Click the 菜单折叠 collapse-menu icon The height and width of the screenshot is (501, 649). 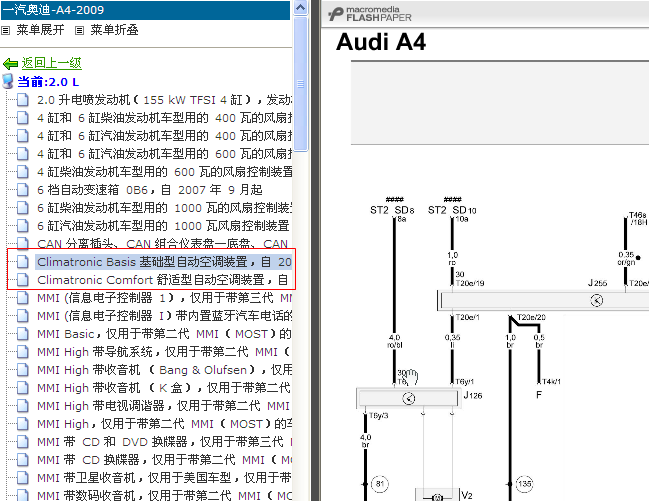click(x=79, y=30)
